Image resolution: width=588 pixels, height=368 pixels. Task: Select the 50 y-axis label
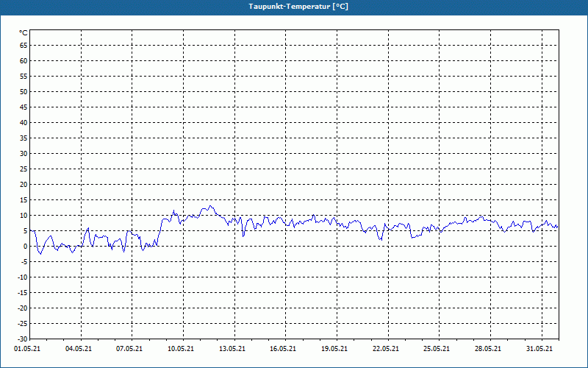[x=24, y=91]
